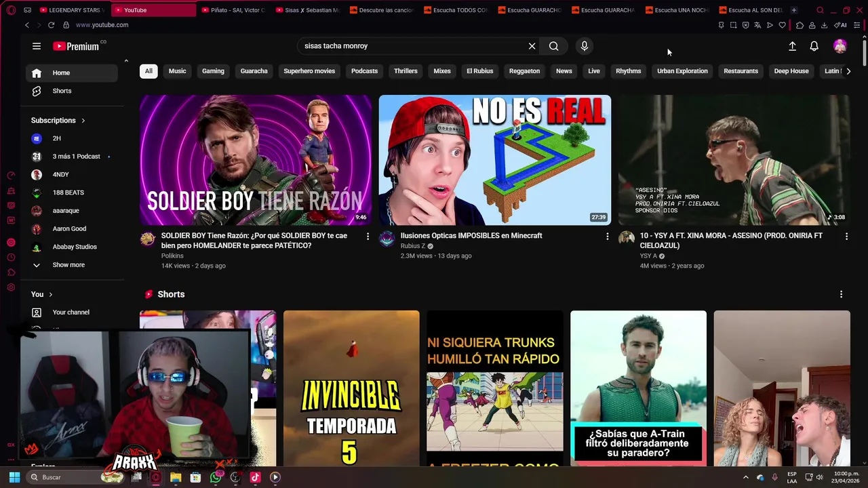
Task: Open the more-options menu for the SOLDIER BOY video
Action: (x=368, y=237)
